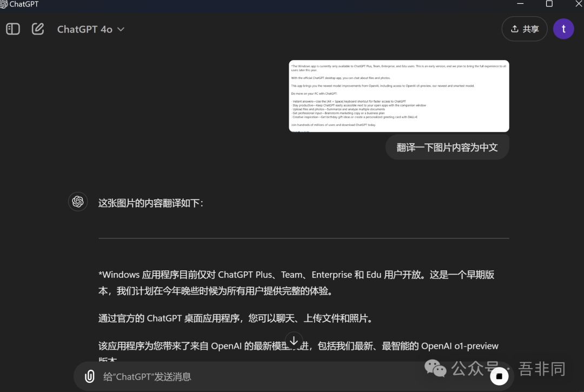
Task: Open the purple "t" user profile avatar
Action: point(563,29)
